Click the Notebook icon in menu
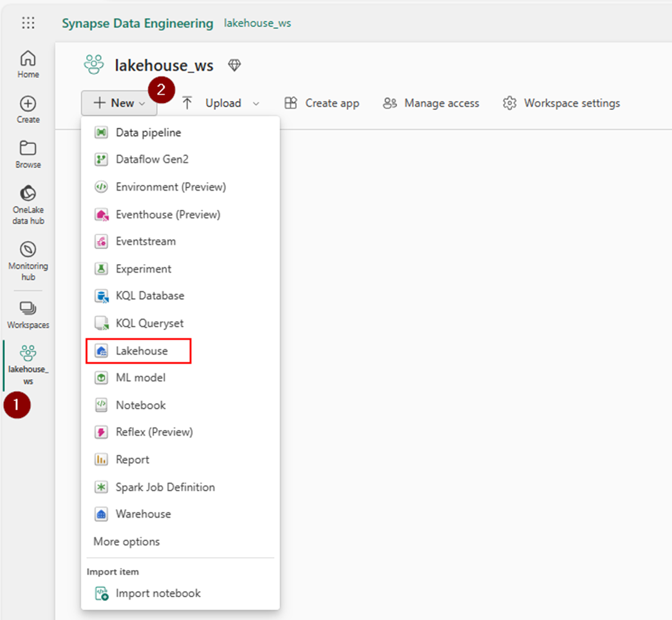The image size is (672, 620). [x=101, y=405]
